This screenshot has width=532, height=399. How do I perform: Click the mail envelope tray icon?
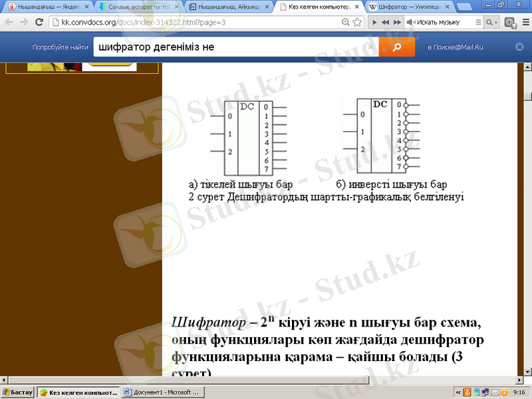[495, 393]
